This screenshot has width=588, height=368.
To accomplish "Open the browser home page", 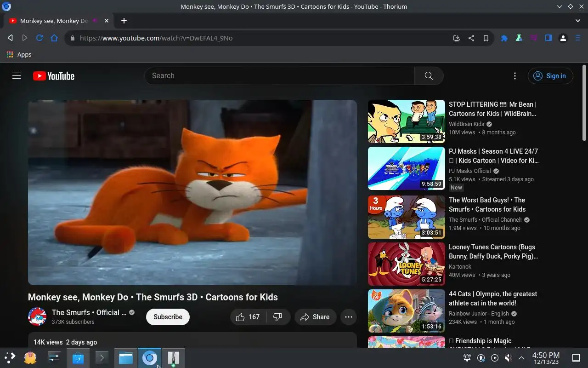I will 54,38.
